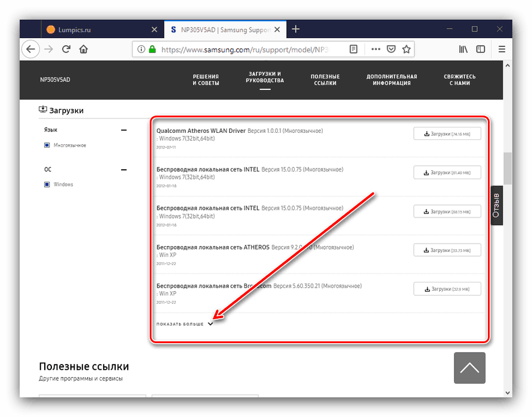This screenshot has width=532, height=417.
Task: Download INTEL wireless driver 61.49 MB
Action: tap(447, 173)
